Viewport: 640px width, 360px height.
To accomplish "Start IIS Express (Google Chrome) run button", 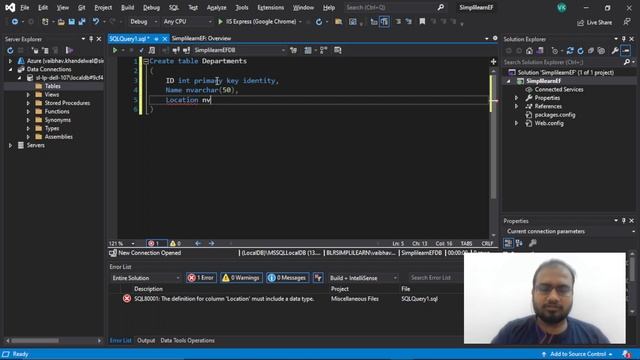I will (258, 22).
